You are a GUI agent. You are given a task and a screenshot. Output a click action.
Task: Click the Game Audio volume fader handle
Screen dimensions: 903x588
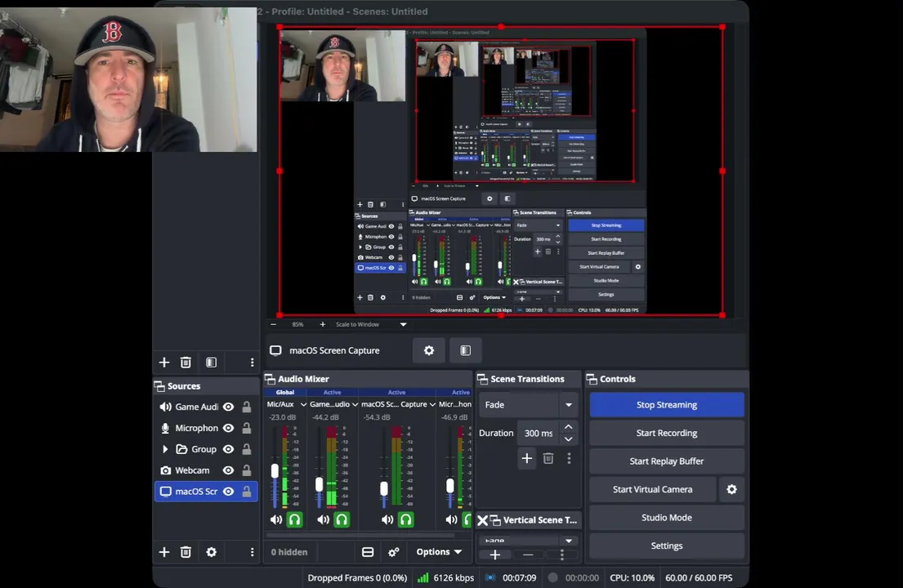(x=319, y=484)
